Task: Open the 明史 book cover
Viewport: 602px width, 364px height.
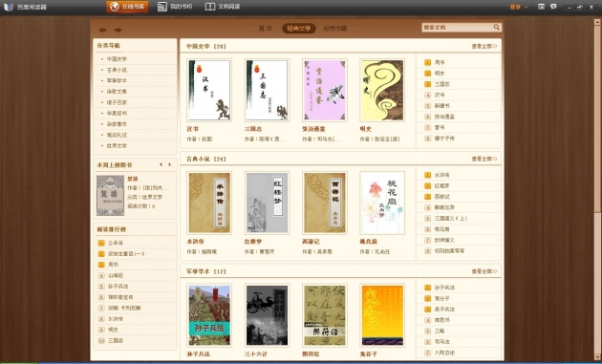Action: tap(382, 90)
